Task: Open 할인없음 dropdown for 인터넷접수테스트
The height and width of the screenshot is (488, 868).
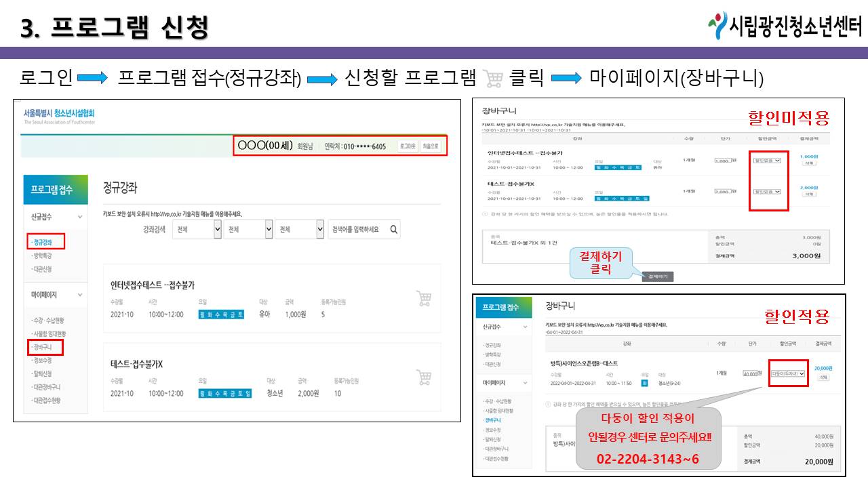Action: click(x=767, y=161)
